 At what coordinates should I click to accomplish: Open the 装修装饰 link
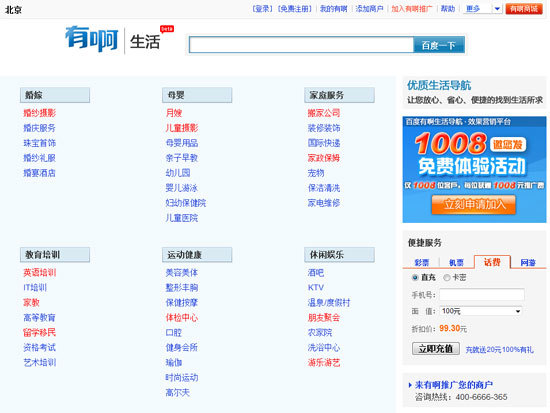[x=324, y=128]
